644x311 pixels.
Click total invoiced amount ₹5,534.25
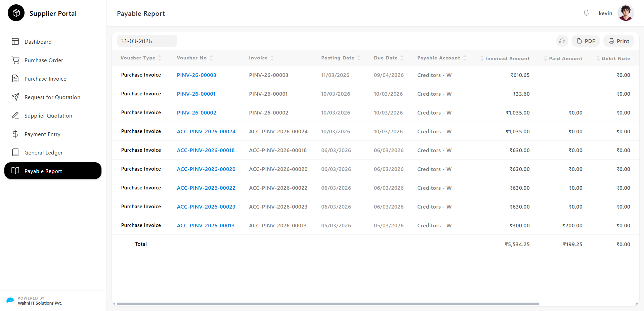tap(517, 244)
